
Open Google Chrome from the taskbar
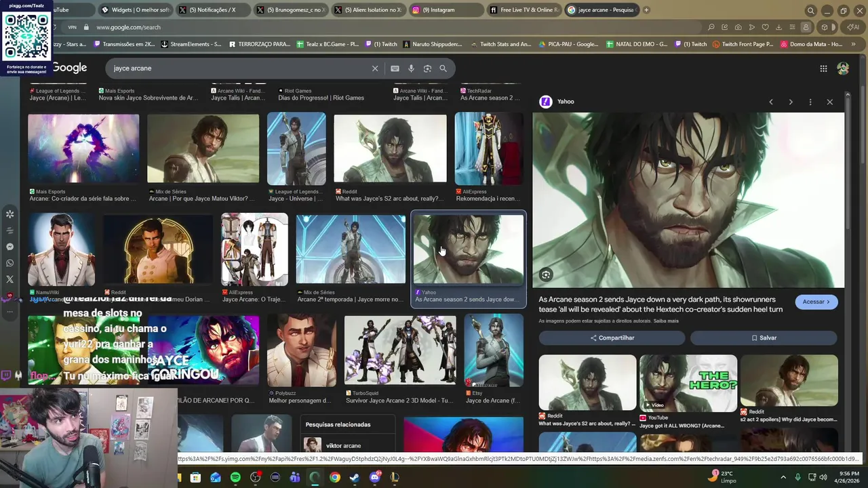pos(335,477)
